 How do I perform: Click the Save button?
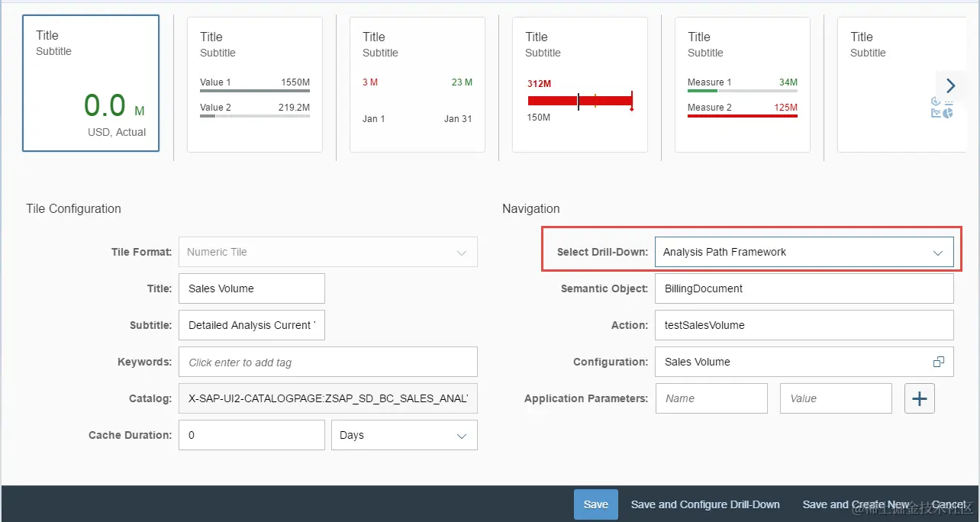(x=596, y=504)
